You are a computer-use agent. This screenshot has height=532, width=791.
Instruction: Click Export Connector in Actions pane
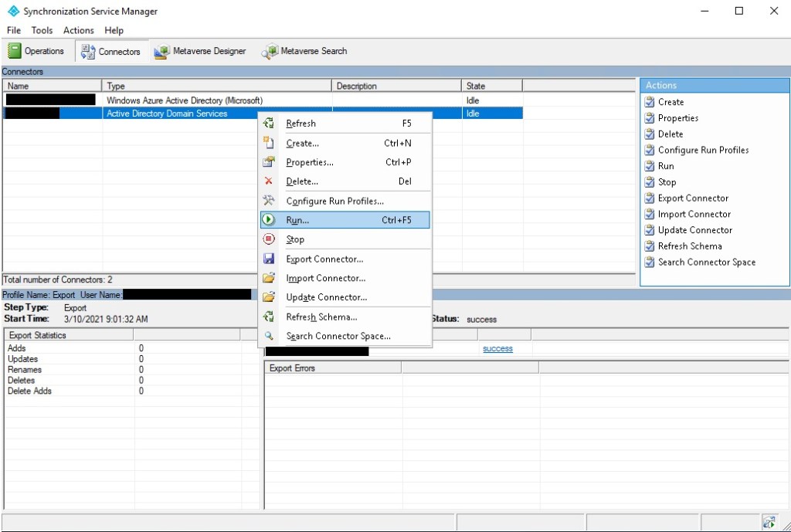(693, 198)
